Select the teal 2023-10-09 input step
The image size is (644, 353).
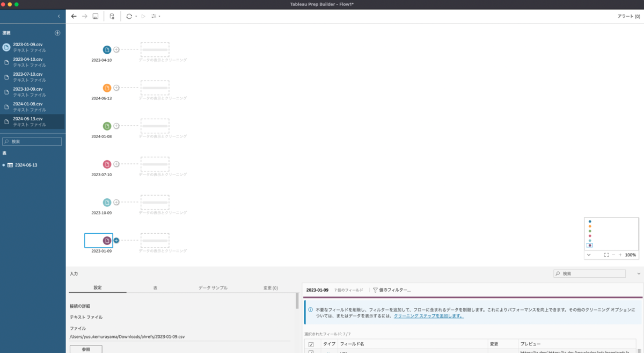coord(107,202)
